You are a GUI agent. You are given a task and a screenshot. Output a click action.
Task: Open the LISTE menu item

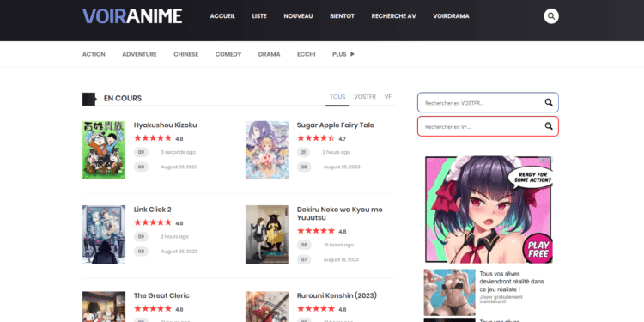click(x=259, y=16)
